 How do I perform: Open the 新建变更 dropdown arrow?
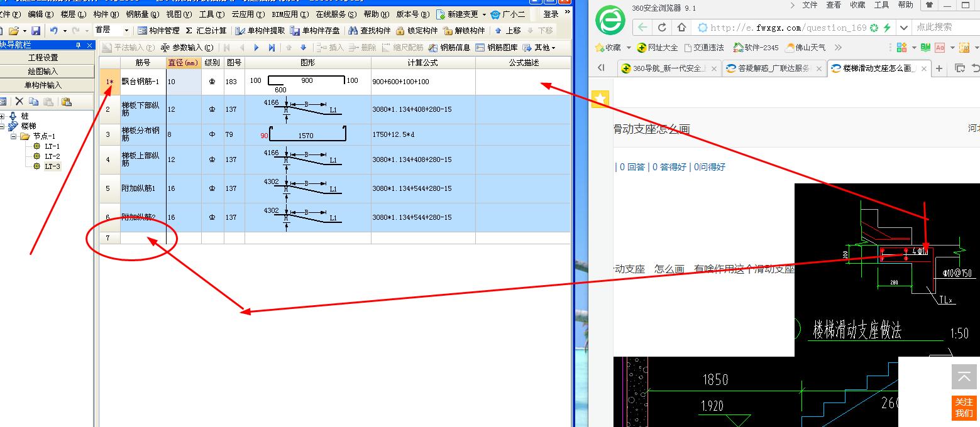[484, 14]
